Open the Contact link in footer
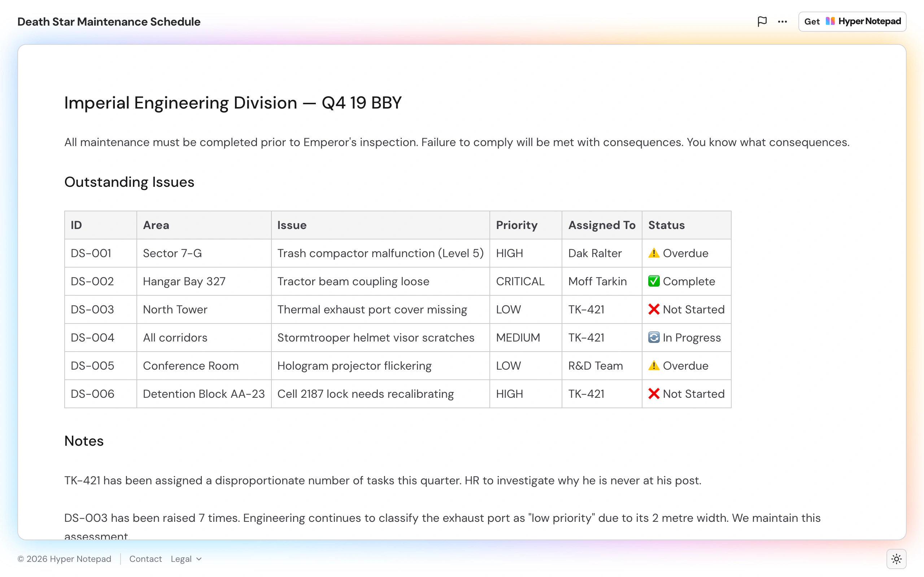This screenshot has height=577, width=924. pos(145,559)
